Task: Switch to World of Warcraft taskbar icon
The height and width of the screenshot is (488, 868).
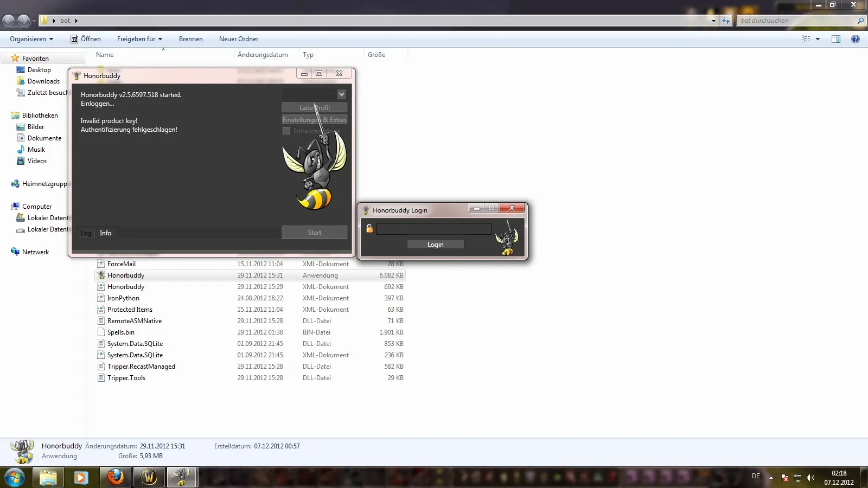Action: point(149,478)
